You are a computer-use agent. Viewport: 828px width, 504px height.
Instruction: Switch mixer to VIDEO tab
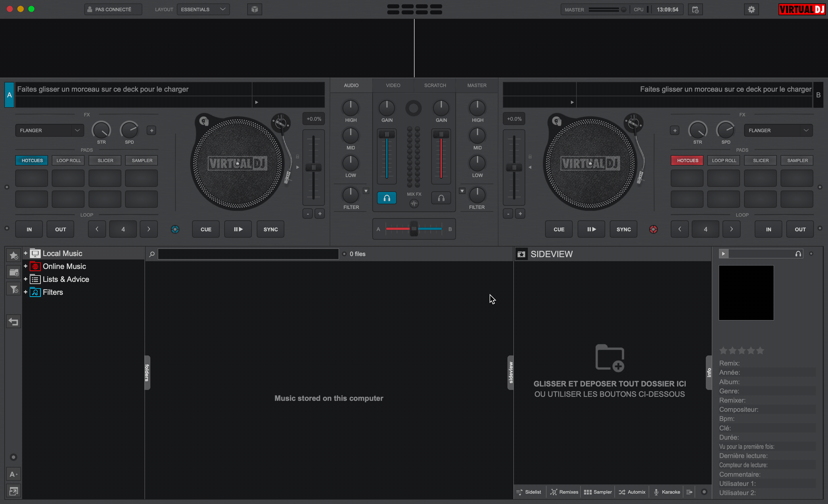[393, 85]
